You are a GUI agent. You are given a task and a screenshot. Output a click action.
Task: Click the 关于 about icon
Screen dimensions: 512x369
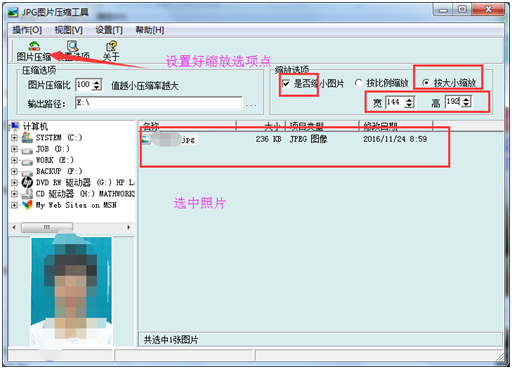pyautogui.click(x=111, y=46)
